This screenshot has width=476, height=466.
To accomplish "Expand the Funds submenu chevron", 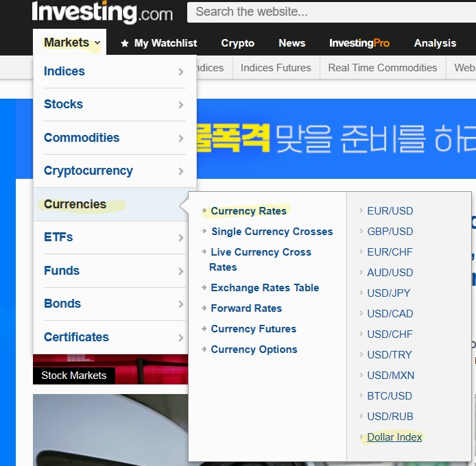I will click(181, 271).
